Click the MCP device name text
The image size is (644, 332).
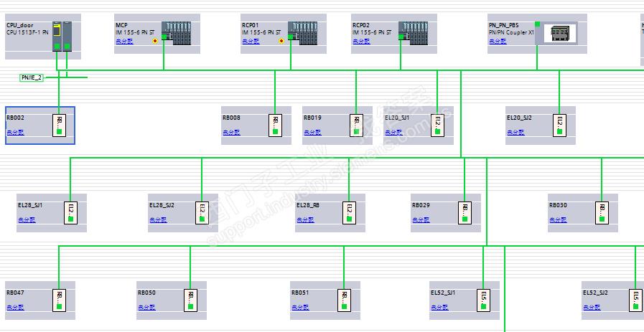(121, 25)
